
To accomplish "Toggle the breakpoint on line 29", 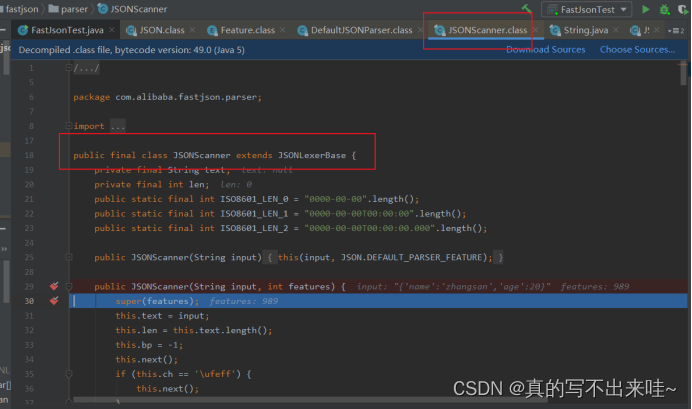I will 54,286.
